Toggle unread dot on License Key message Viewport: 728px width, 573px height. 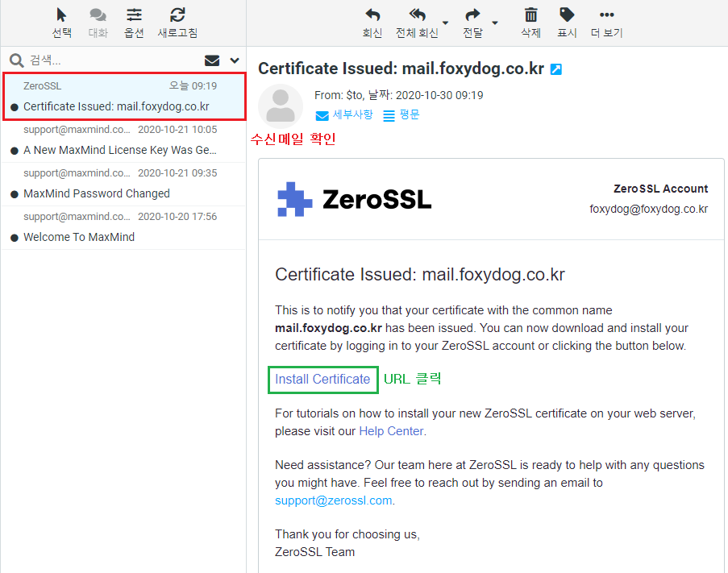[15, 151]
